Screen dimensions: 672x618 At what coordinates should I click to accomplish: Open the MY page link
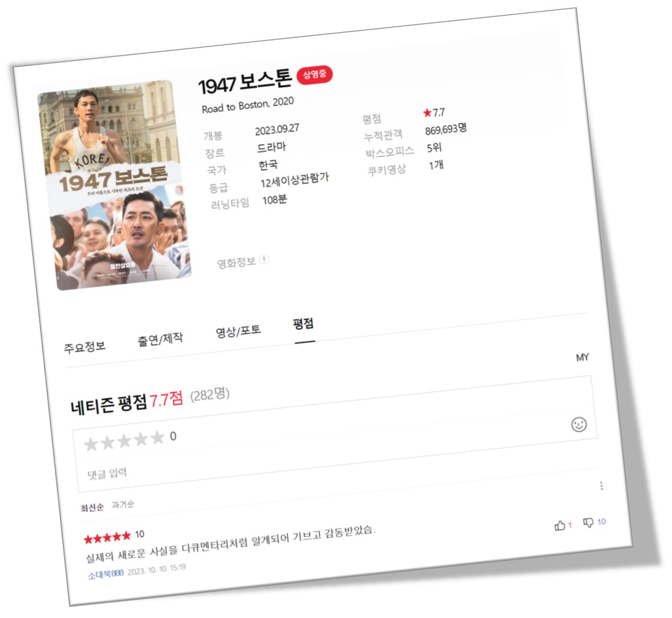[583, 357]
